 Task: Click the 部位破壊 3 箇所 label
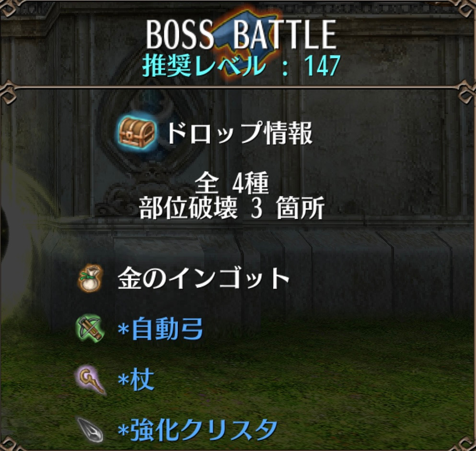[x=232, y=208]
